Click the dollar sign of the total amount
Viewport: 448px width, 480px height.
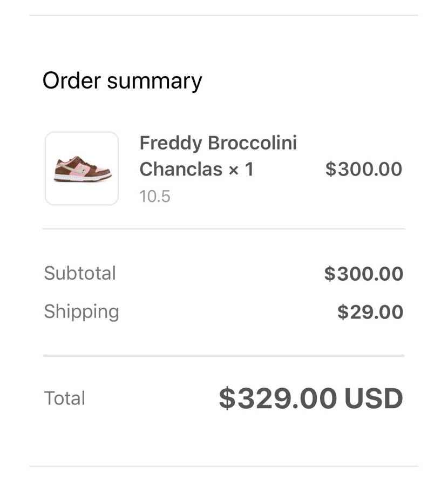(x=227, y=398)
